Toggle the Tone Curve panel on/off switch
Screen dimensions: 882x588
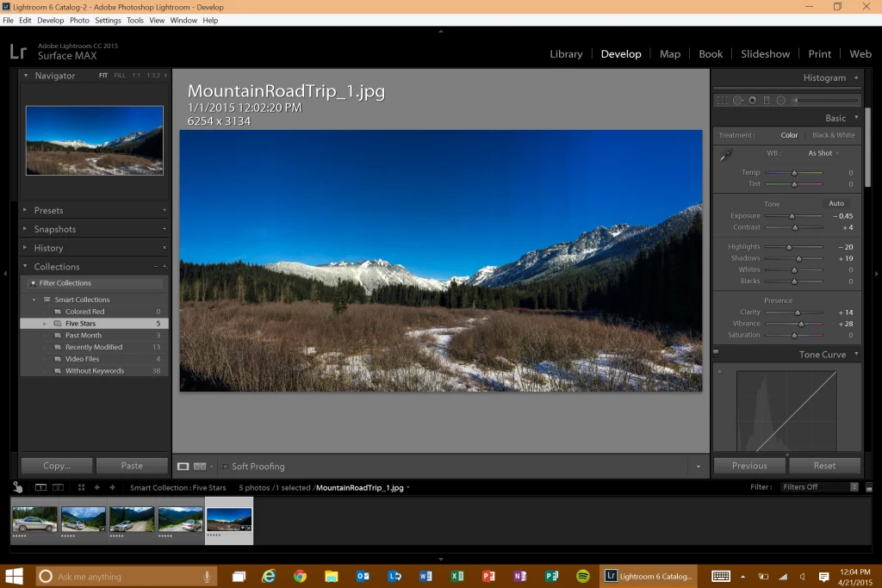point(716,352)
